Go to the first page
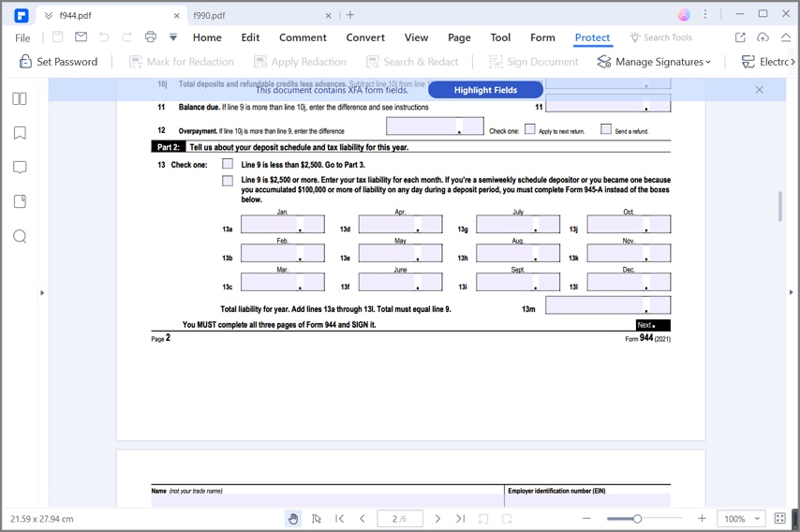Image resolution: width=800 pixels, height=532 pixels. click(339, 519)
